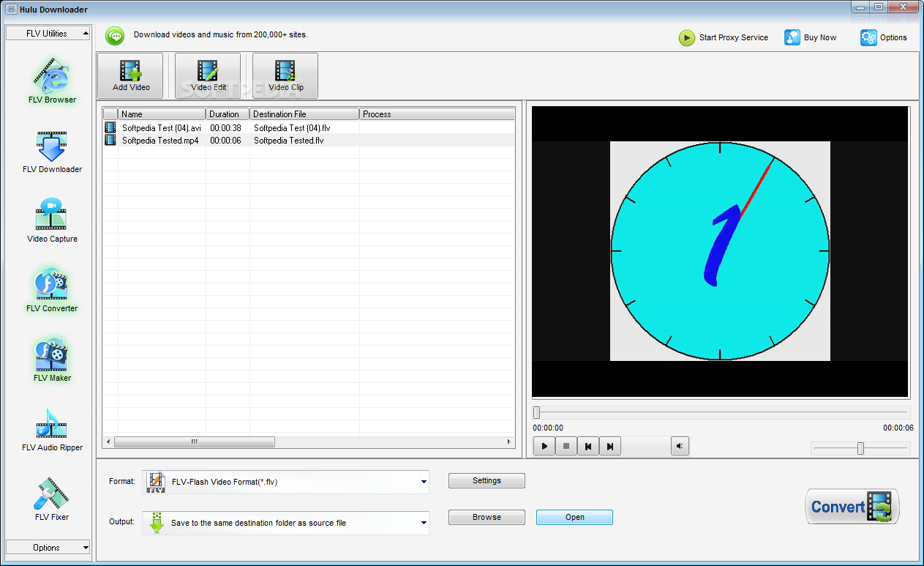Viewport: 924px width, 566px height.
Task: Click the file list horizontal scrollbar thumb
Action: [x=195, y=442]
